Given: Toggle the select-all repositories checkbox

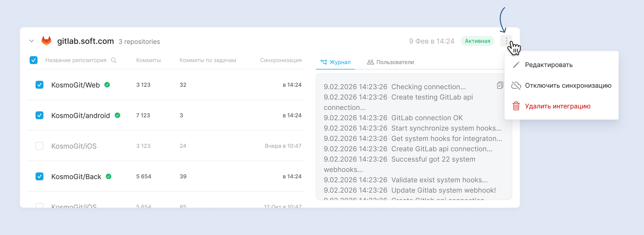Looking at the screenshot, I should 34,60.
